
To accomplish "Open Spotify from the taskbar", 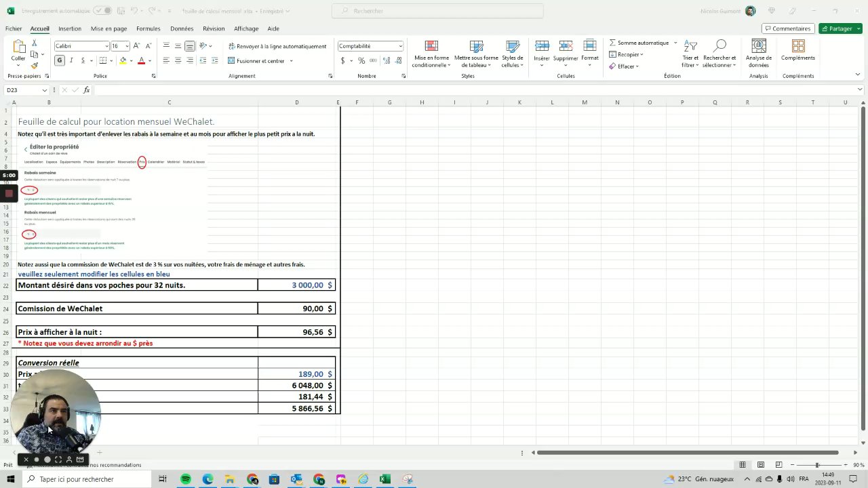I will click(186, 479).
